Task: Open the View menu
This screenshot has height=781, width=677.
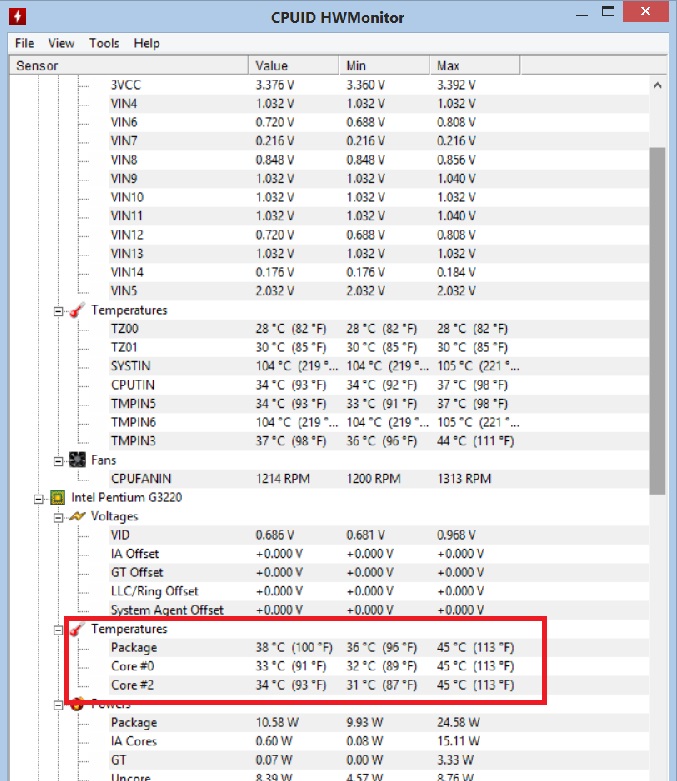Action: tap(61, 43)
